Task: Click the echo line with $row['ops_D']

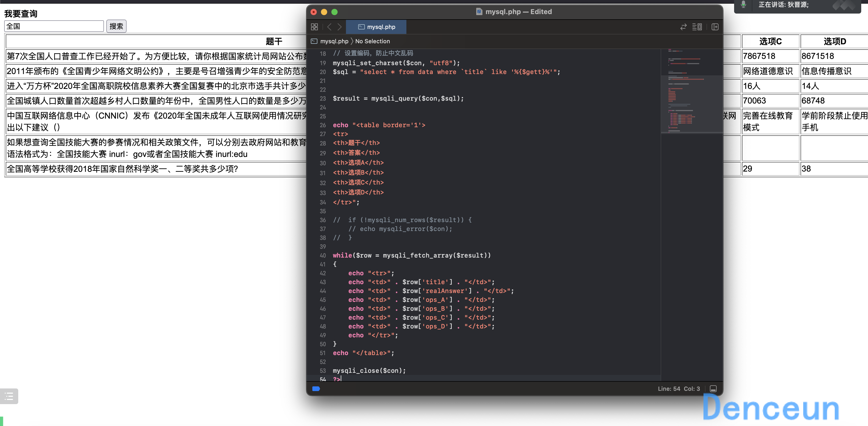Action: (421, 326)
